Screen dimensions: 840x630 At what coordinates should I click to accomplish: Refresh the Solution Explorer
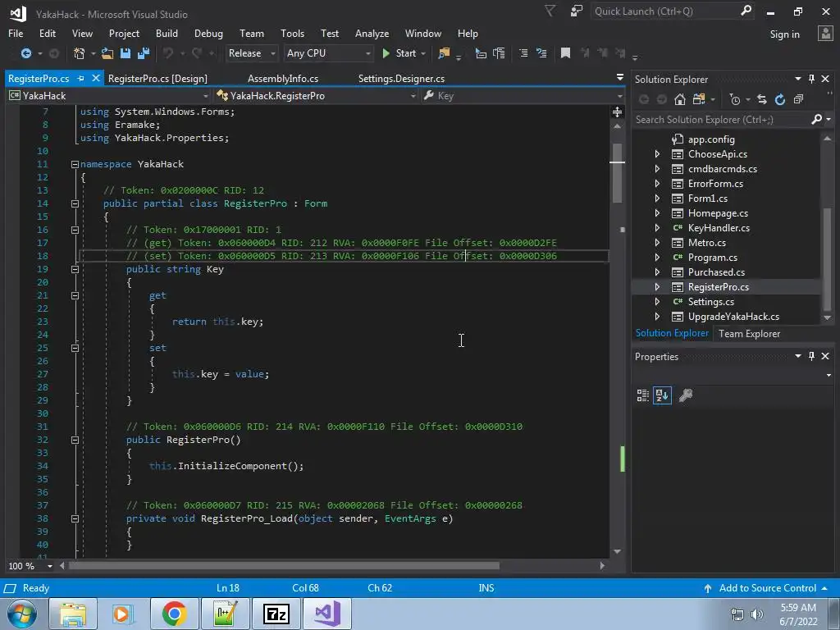[780, 99]
